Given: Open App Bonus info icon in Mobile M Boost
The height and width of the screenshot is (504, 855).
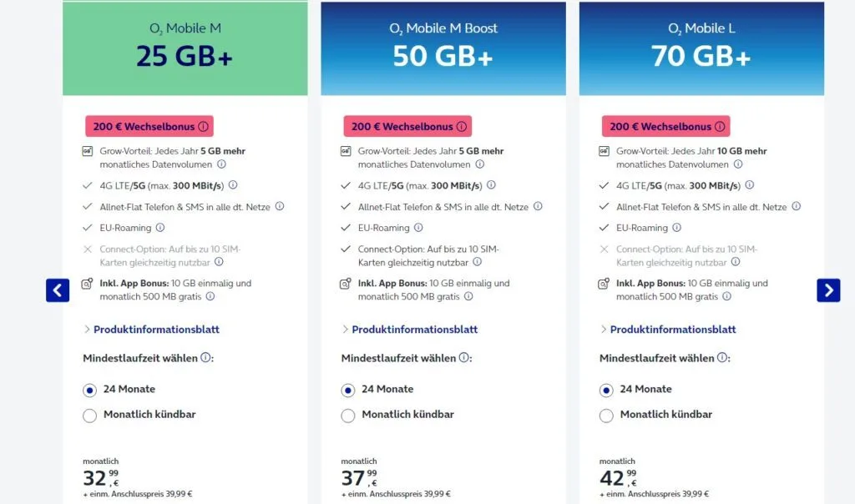Looking at the screenshot, I should [x=468, y=296].
